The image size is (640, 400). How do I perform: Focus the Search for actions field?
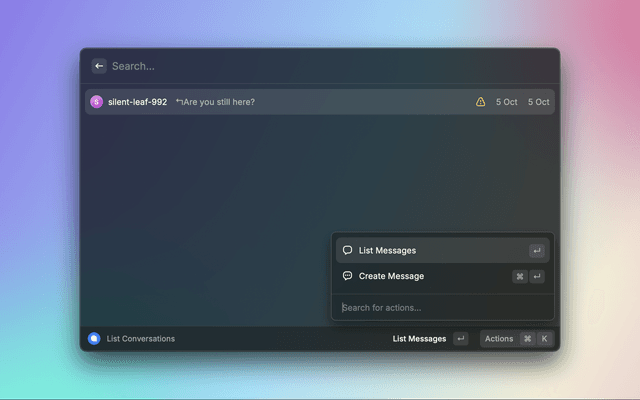click(x=440, y=307)
